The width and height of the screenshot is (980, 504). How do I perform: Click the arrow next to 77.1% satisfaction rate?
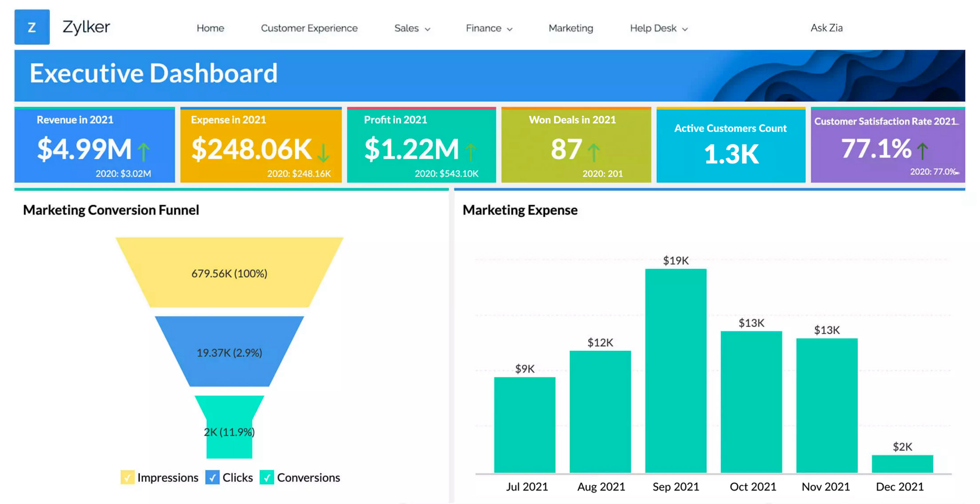click(x=922, y=151)
